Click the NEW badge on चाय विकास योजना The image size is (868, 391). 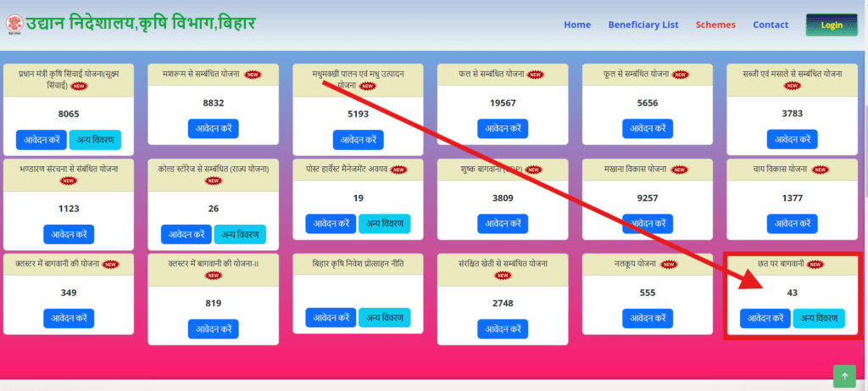click(819, 170)
